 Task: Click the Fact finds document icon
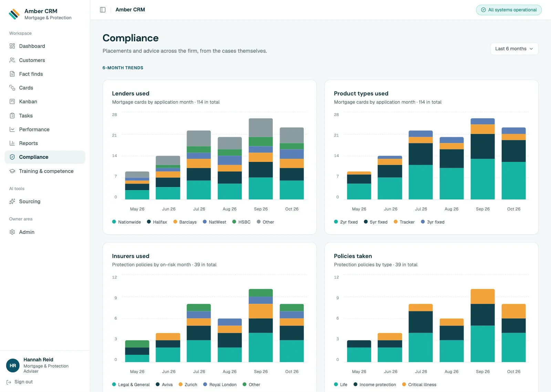pyautogui.click(x=12, y=74)
